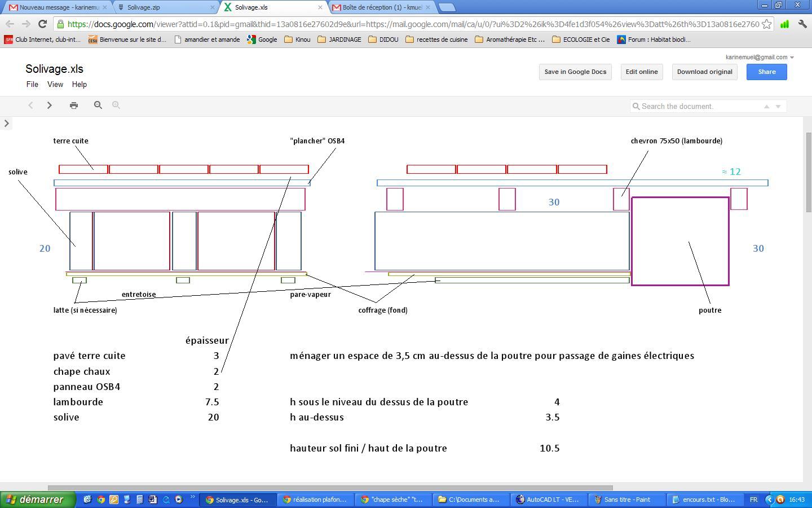This screenshot has width=812, height=508.
Task: Click the vertical scrollbar thumb
Action: (807, 172)
